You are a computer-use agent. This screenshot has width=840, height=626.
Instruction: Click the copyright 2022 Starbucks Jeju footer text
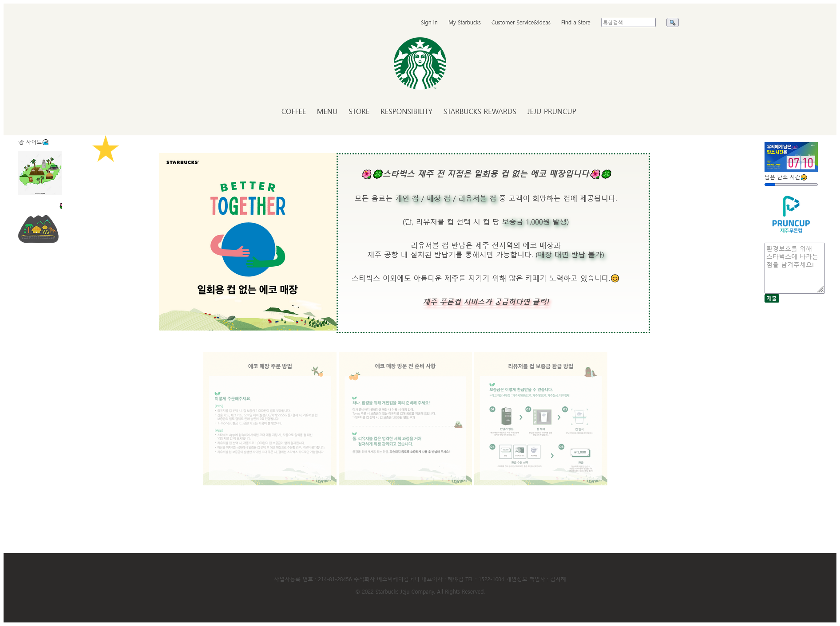click(x=420, y=592)
